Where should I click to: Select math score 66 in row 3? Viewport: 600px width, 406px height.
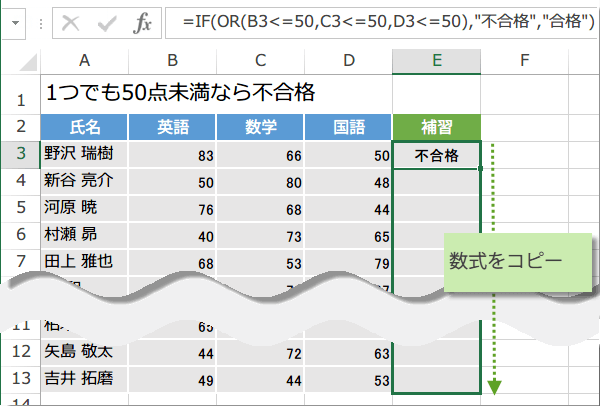pos(260,155)
